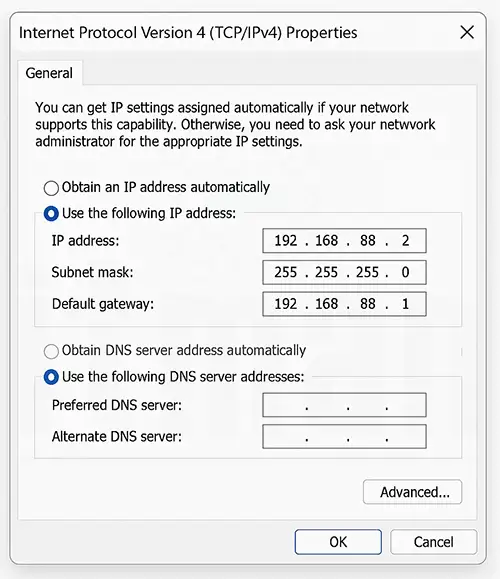Enable Obtain DNS server address automatically
Image resolution: width=500 pixels, height=579 pixels.
coord(51,351)
